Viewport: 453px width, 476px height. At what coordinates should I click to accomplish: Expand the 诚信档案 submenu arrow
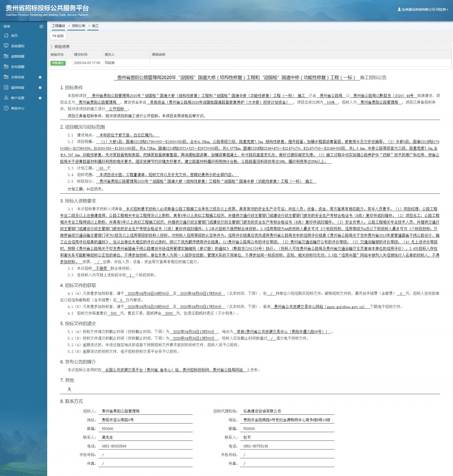40,88
